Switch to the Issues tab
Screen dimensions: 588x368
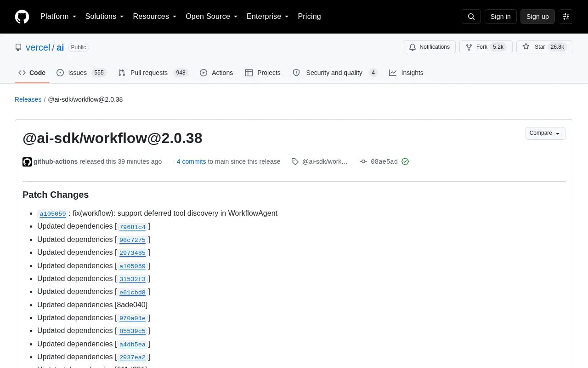pyautogui.click(x=82, y=73)
